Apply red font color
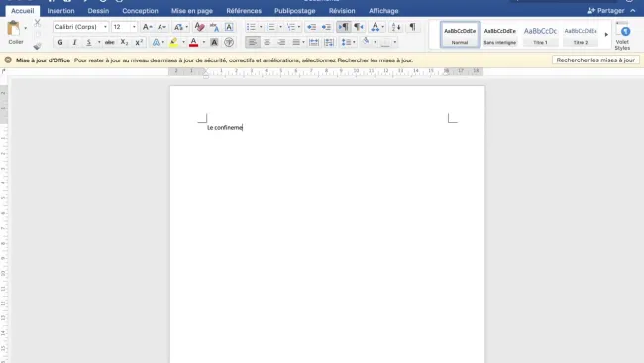This screenshot has height=363, width=644. coord(194,42)
